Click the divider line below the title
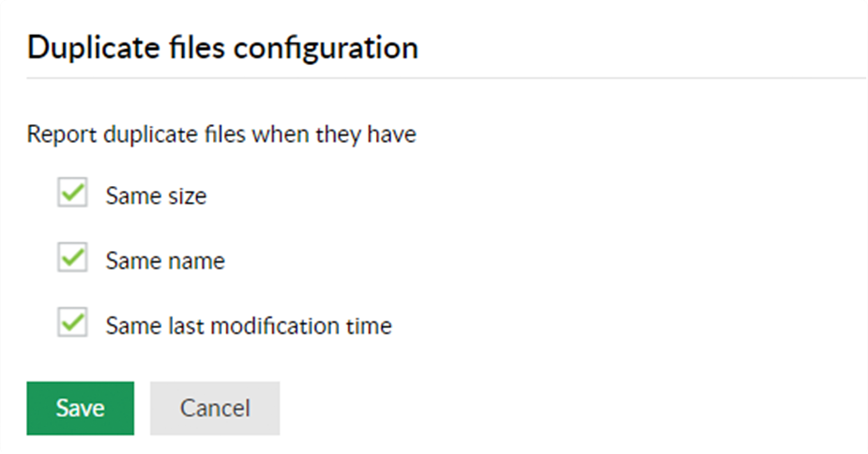This screenshot has width=868, height=454. 434,78
